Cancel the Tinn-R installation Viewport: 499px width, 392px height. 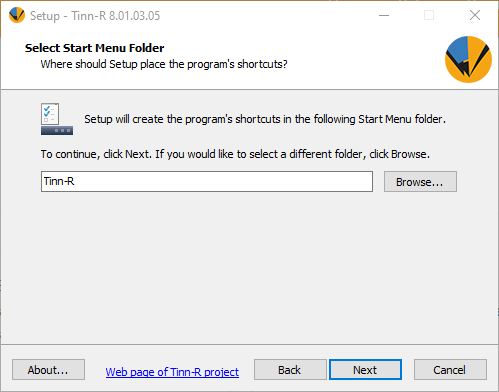[x=450, y=370]
